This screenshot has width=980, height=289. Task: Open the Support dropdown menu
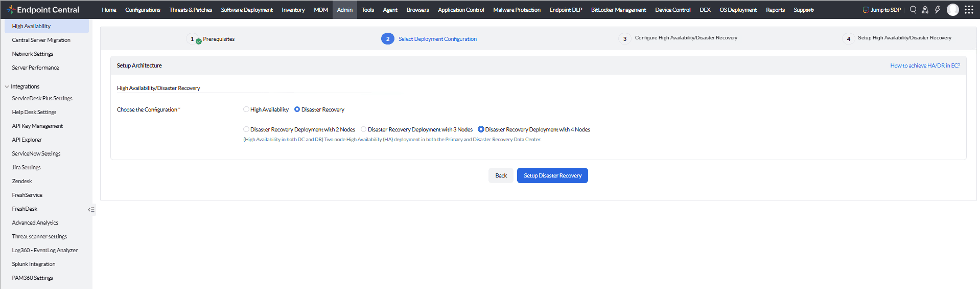(804, 10)
